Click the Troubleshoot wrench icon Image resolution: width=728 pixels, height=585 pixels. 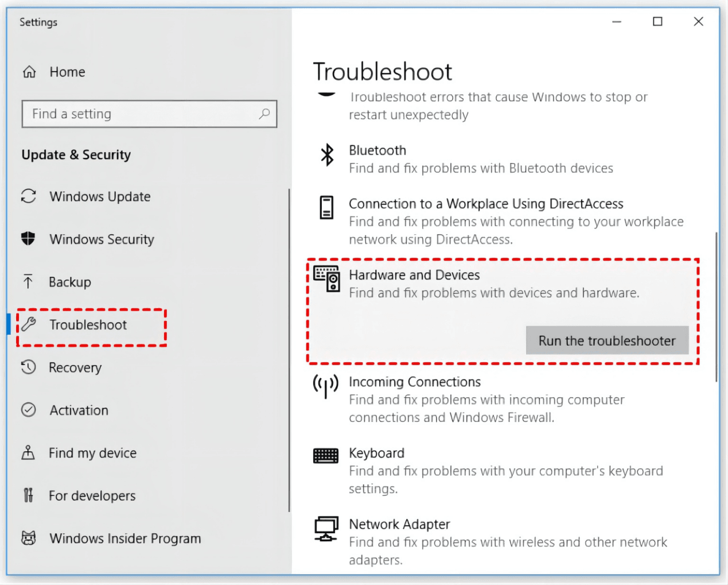(29, 324)
